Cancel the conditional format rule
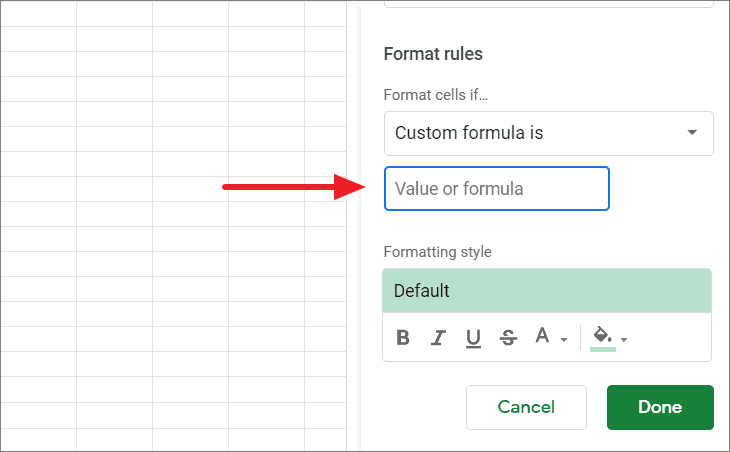The height and width of the screenshot is (452, 730). 526,407
